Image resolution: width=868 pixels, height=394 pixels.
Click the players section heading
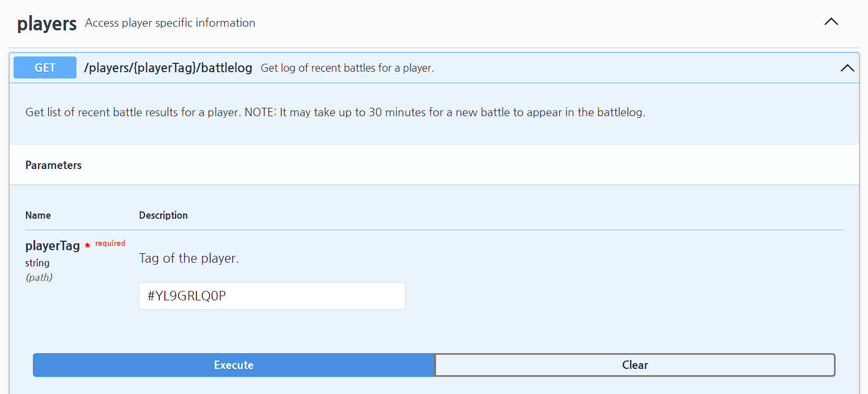[x=47, y=24]
